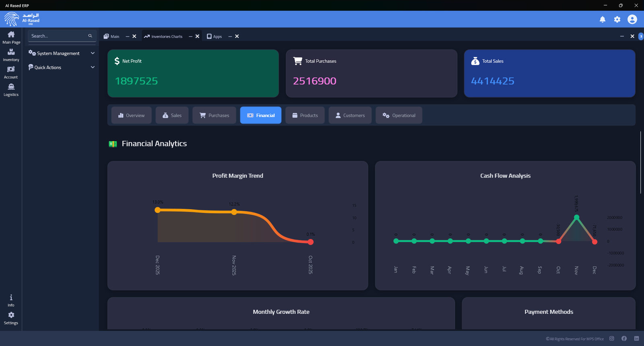Image resolution: width=644 pixels, height=346 pixels.
Task: Open the Main Page sidebar icon
Action: pyautogui.click(x=11, y=37)
